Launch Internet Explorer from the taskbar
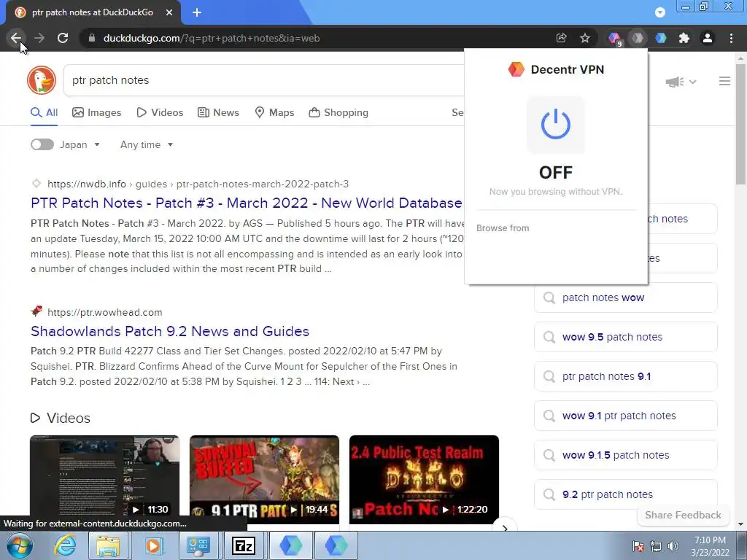747x560 pixels. click(64, 545)
